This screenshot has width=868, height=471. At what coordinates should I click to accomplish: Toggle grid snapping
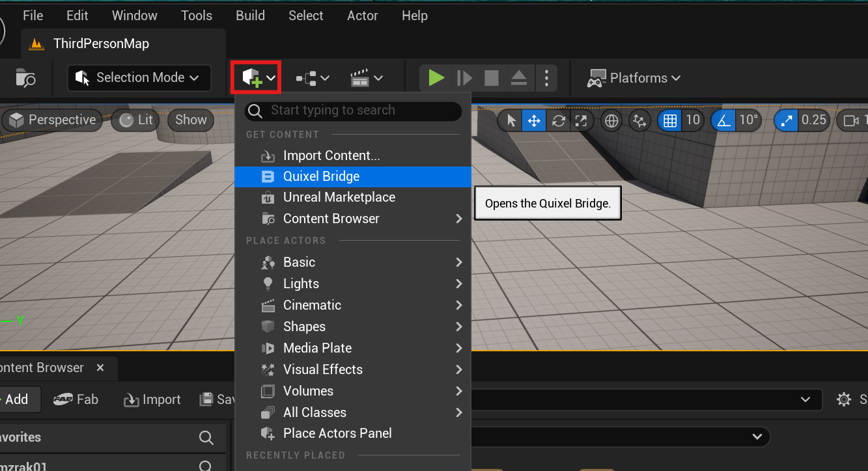(669, 120)
